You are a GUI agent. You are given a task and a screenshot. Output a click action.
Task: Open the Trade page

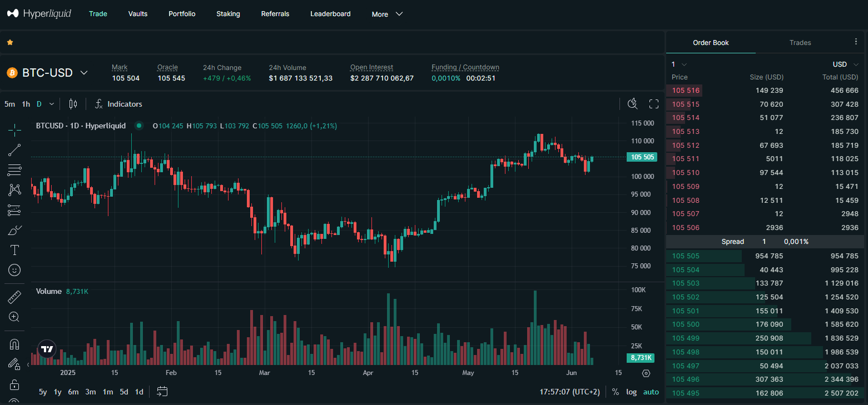[x=98, y=14]
